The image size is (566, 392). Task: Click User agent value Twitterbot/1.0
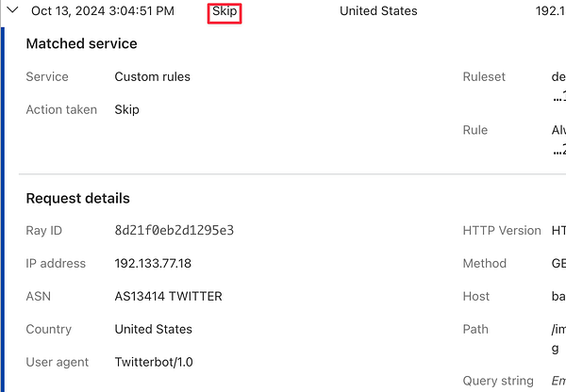click(154, 362)
